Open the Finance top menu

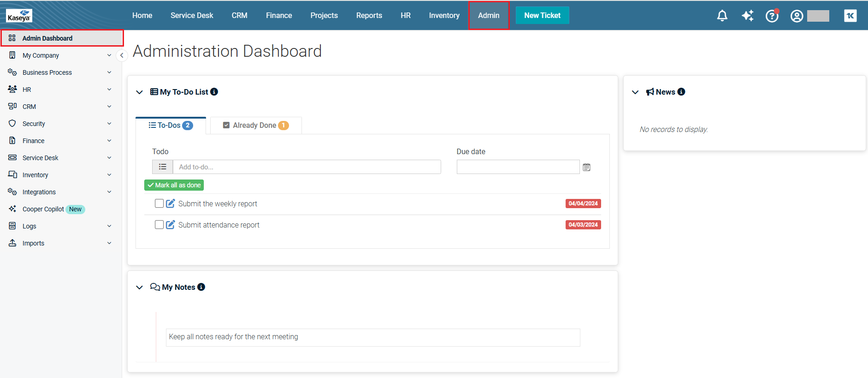click(x=279, y=16)
